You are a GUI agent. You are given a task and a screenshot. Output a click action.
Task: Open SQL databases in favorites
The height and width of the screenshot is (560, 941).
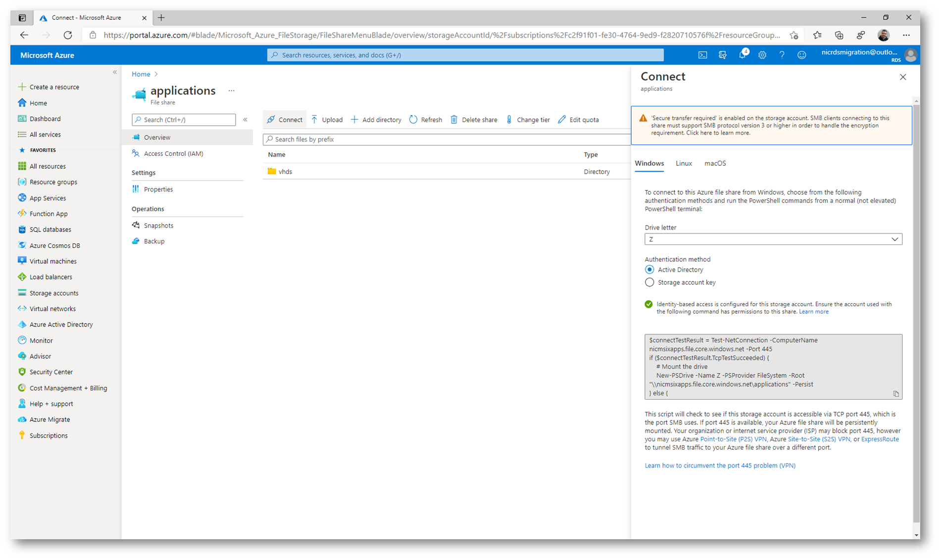(x=50, y=230)
